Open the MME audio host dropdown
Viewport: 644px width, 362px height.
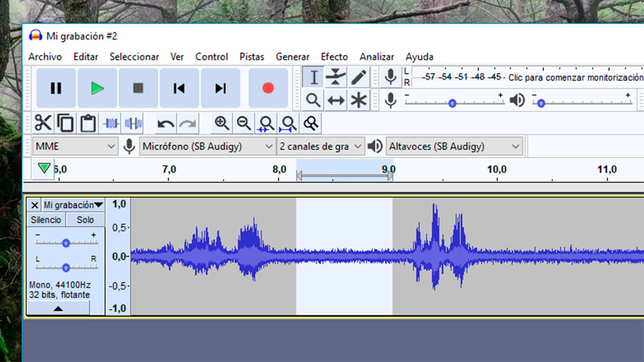75,146
